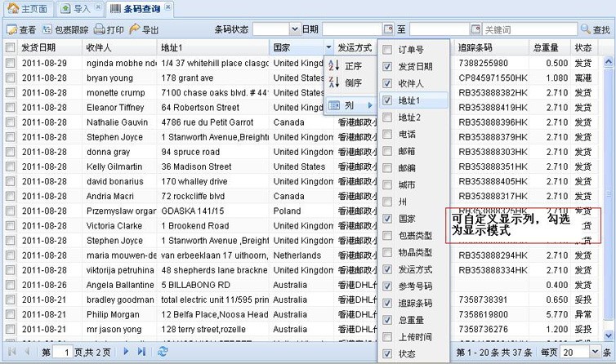Click the 查找 search magnifier button

tap(596, 29)
